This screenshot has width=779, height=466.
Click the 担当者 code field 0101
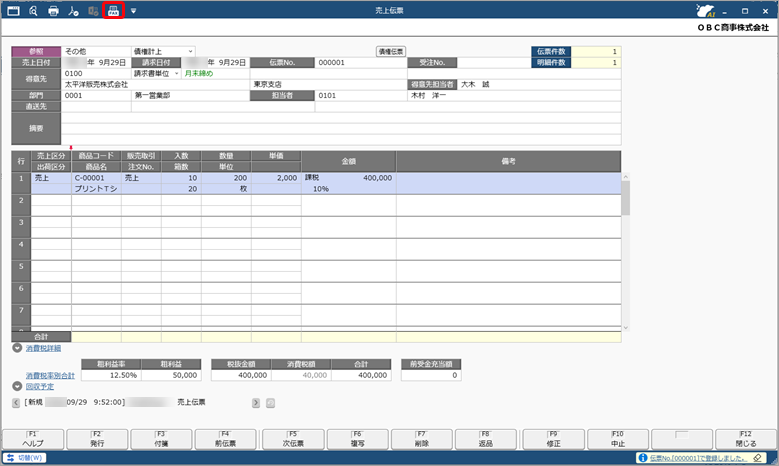click(360, 95)
